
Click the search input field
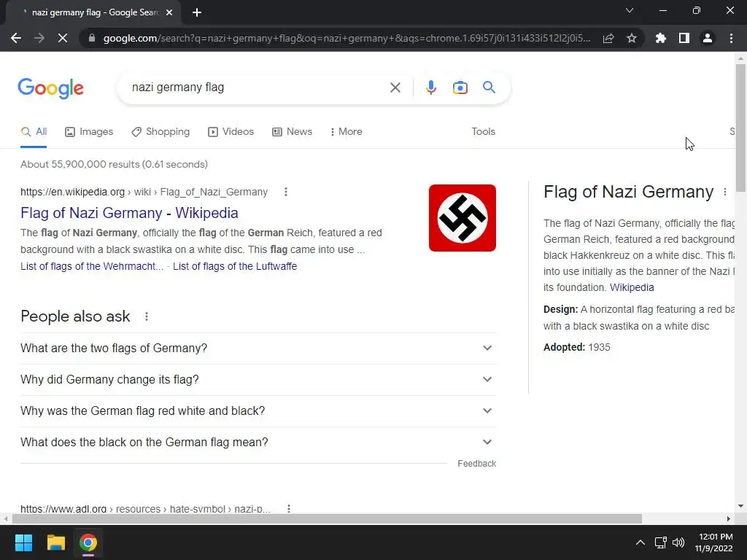(x=258, y=87)
